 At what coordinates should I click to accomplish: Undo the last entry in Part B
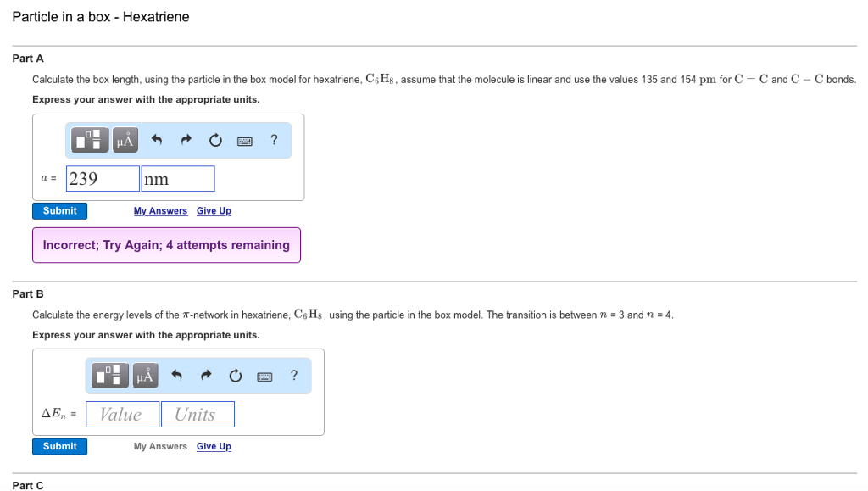[x=175, y=376]
